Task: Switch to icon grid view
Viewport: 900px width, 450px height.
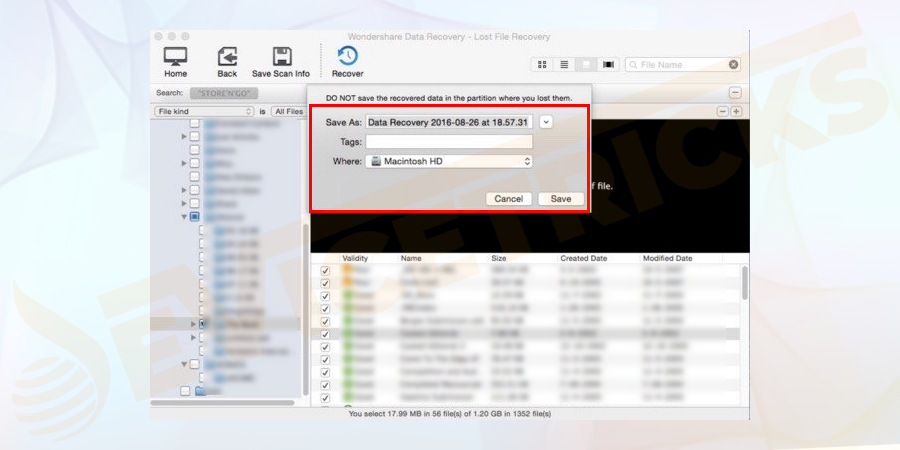Action: coord(541,65)
